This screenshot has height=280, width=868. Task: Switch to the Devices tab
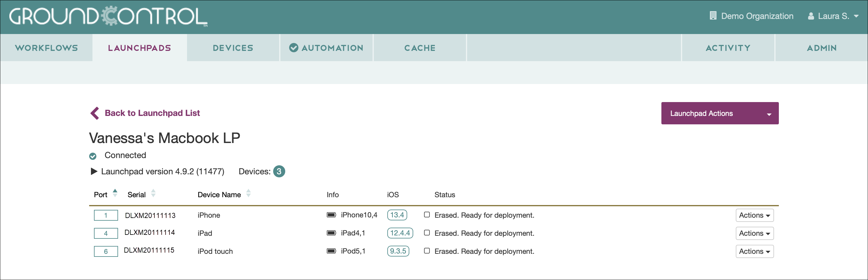point(233,48)
